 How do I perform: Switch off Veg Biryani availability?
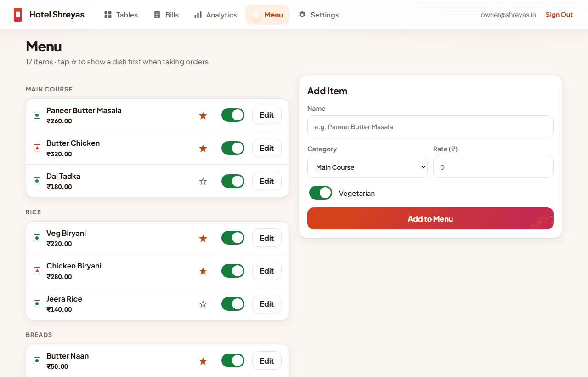click(x=233, y=238)
